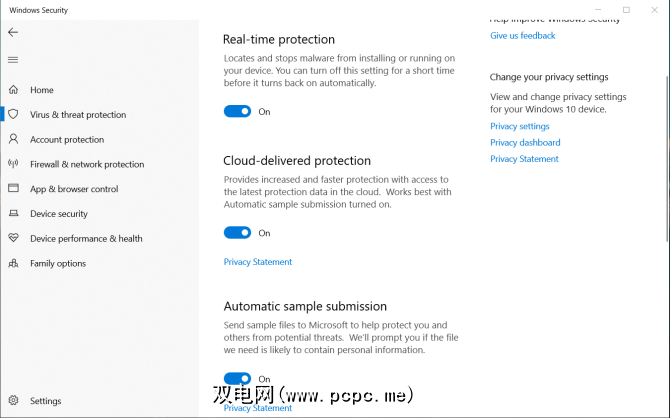Click the App & browser control icon

(x=13, y=189)
